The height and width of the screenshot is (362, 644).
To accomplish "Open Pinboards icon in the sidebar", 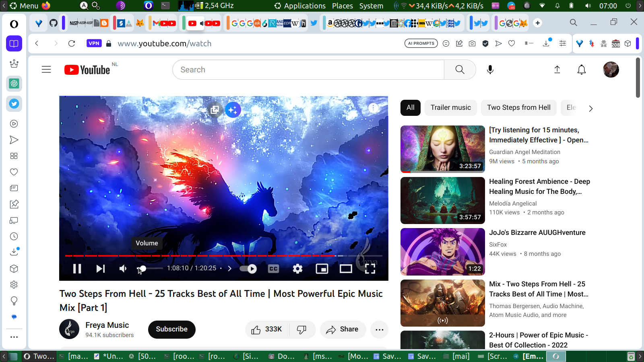I will pos(14,204).
